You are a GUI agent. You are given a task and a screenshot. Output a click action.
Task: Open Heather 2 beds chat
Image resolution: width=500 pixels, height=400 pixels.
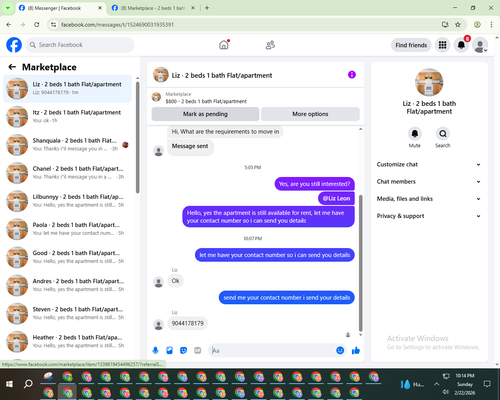[67, 342]
